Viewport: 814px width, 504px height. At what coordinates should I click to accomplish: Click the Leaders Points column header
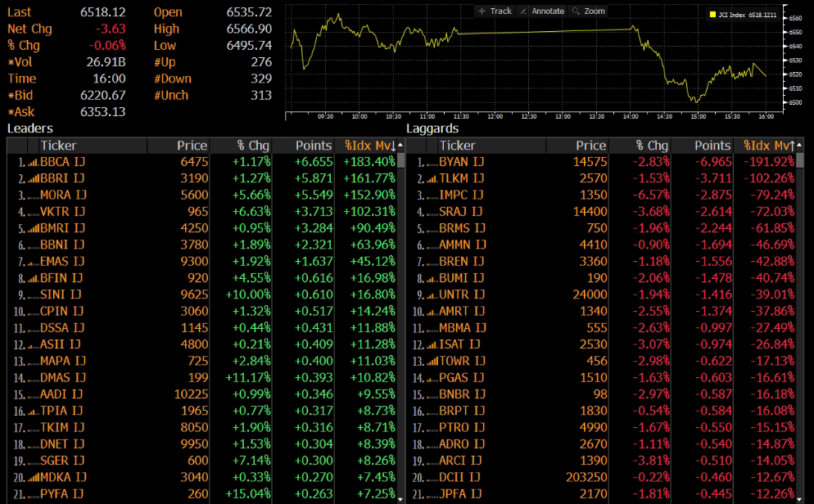point(313,146)
